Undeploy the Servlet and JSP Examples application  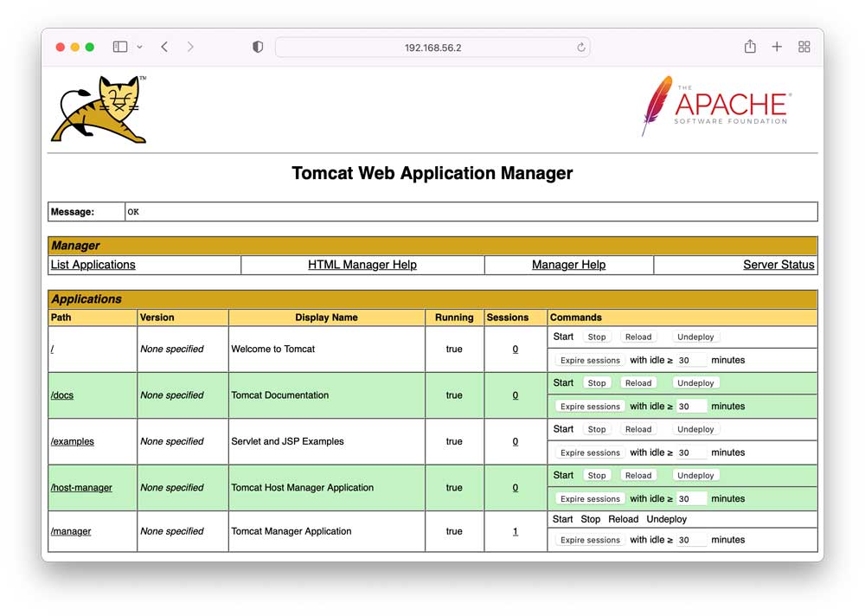coord(695,429)
